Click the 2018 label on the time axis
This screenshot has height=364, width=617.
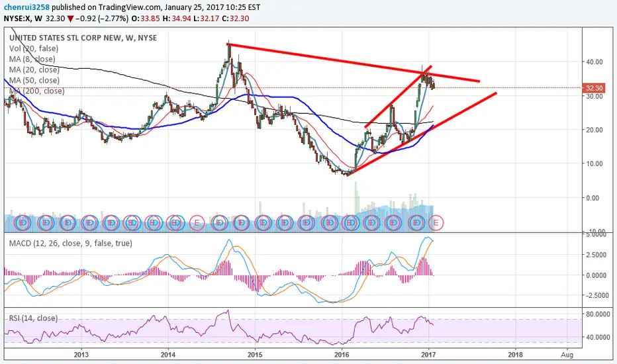tap(516, 355)
